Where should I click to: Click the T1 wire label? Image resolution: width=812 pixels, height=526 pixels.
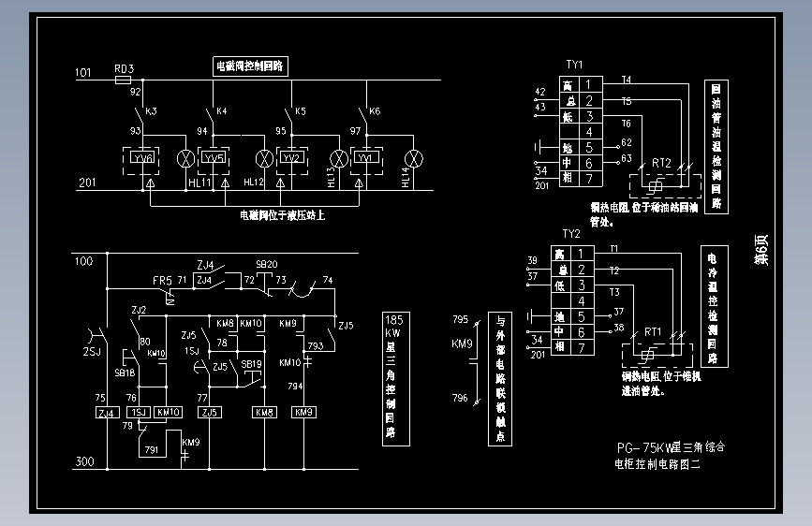614,249
